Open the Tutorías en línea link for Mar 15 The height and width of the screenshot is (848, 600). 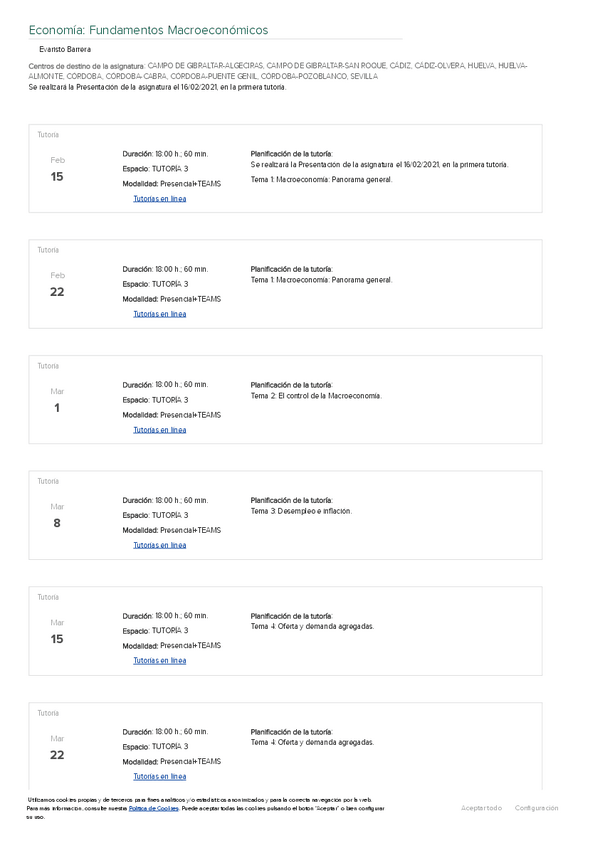pos(160,661)
